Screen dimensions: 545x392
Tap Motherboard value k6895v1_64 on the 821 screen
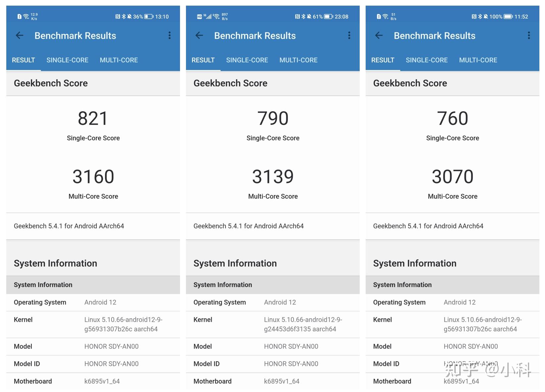[102, 381]
